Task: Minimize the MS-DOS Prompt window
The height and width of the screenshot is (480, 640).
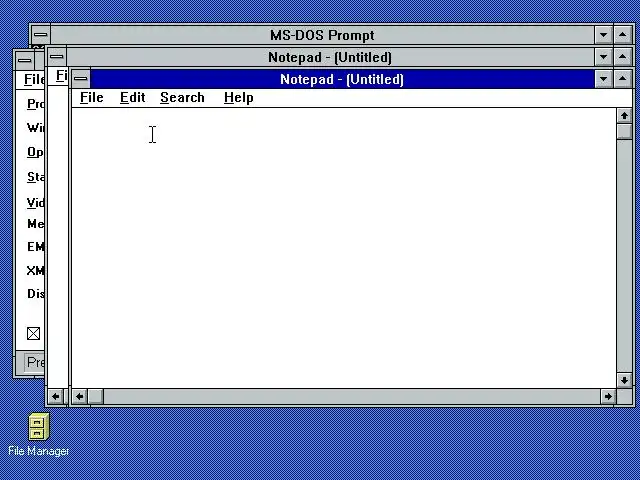Action: 603,35
